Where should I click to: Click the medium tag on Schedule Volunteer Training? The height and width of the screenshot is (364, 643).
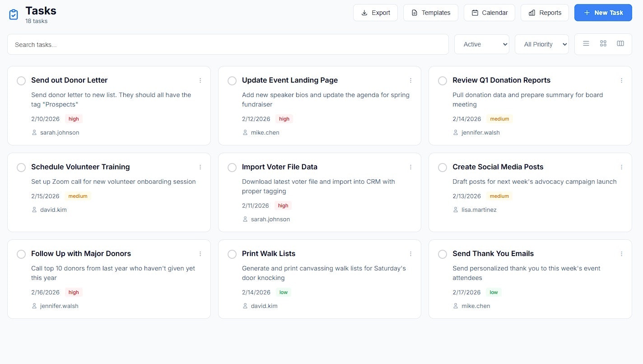(x=78, y=196)
